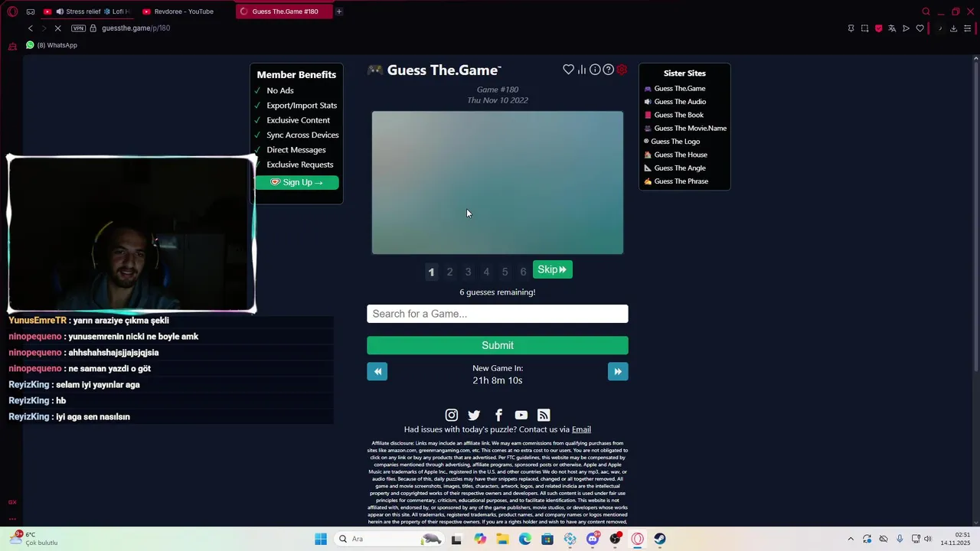Show hidden system tray icons
Viewport: 980px width, 551px height.
pyautogui.click(x=851, y=539)
